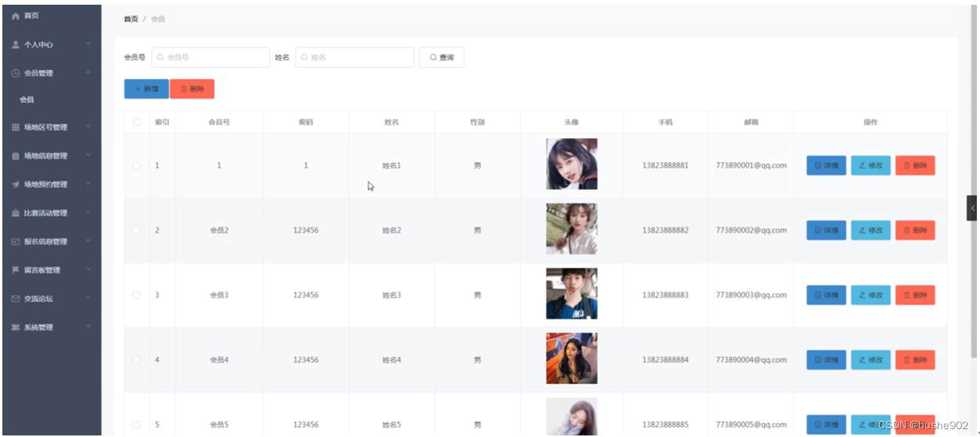980x437 pixels.
Task: Select the checkbox for row 会员2
Action: 136,230
